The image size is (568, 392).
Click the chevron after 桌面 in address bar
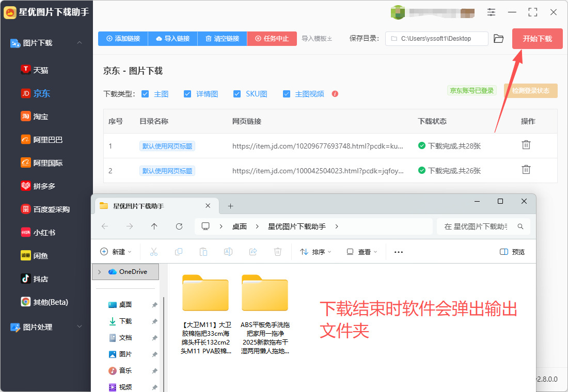click(257, 226)
